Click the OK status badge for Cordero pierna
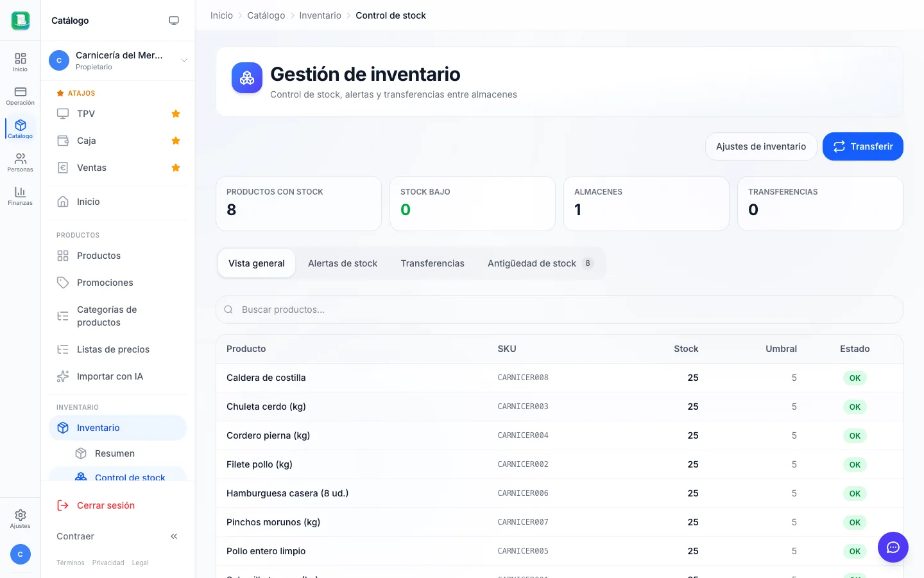 tap(855, 435)
